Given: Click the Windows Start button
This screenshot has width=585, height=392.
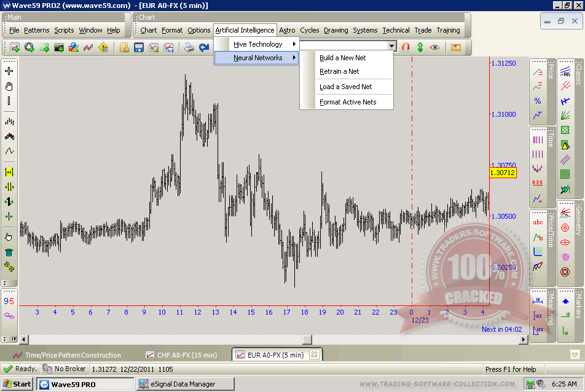Looking at the screenshot, I should (x=17, y=384).
